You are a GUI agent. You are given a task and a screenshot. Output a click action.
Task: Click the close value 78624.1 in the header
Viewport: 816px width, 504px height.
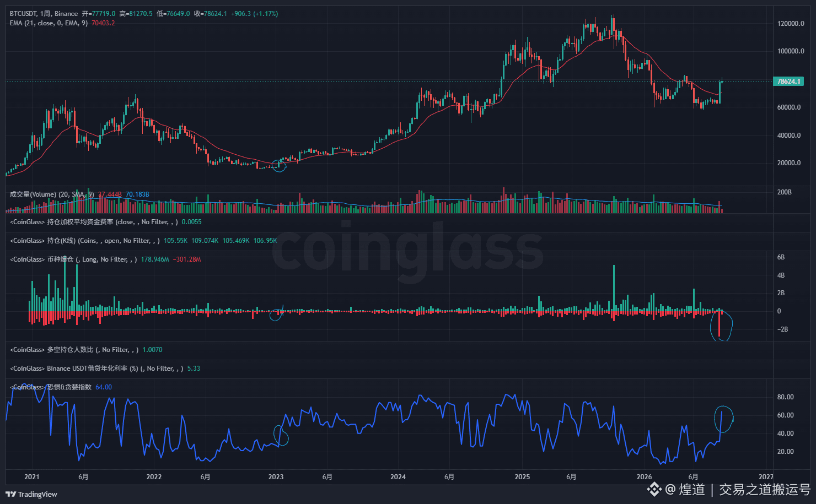(x=215, y=14)
